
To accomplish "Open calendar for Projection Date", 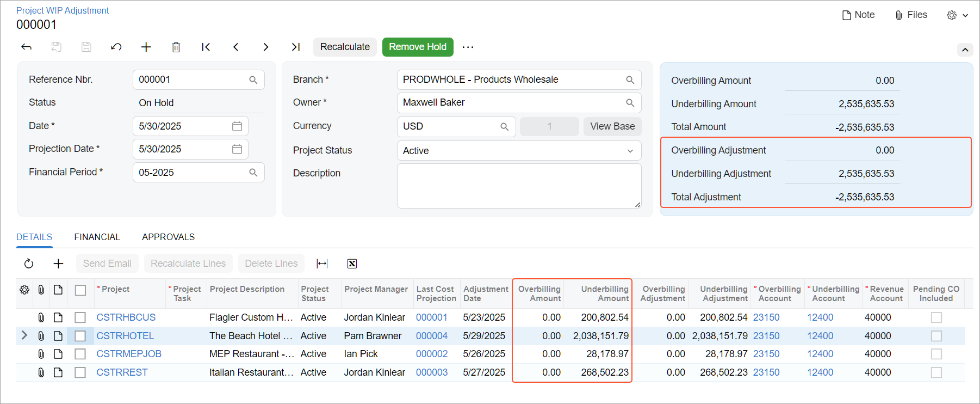I will 237,149.
